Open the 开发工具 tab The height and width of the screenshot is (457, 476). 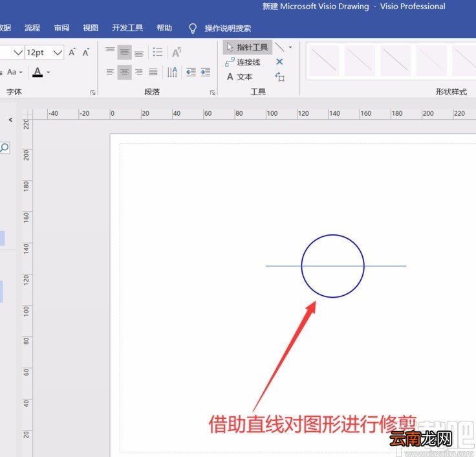[x=127, y=28]
